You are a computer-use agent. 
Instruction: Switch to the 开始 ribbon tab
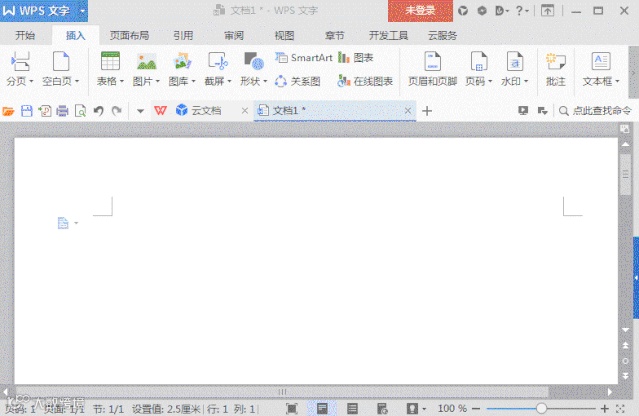25,36
